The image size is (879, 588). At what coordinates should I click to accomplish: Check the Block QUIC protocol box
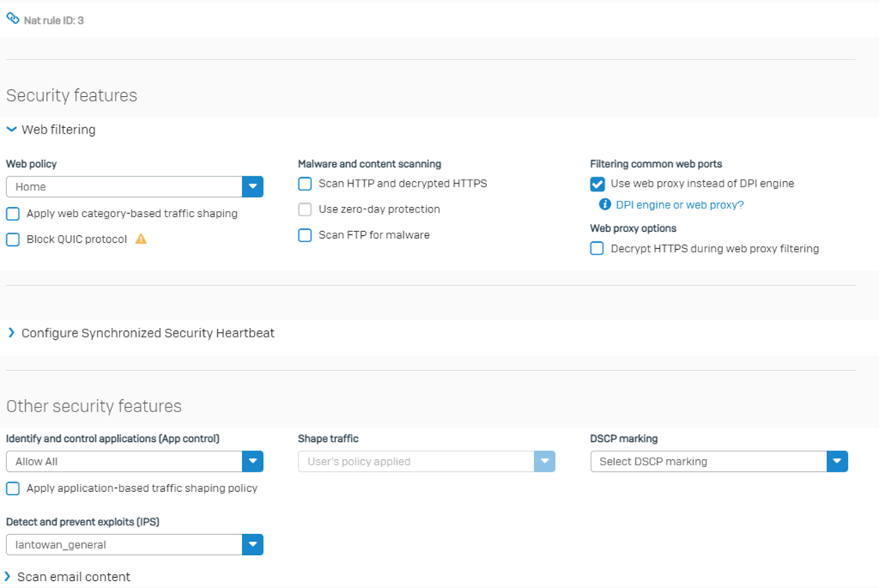(x=13, y=240)
